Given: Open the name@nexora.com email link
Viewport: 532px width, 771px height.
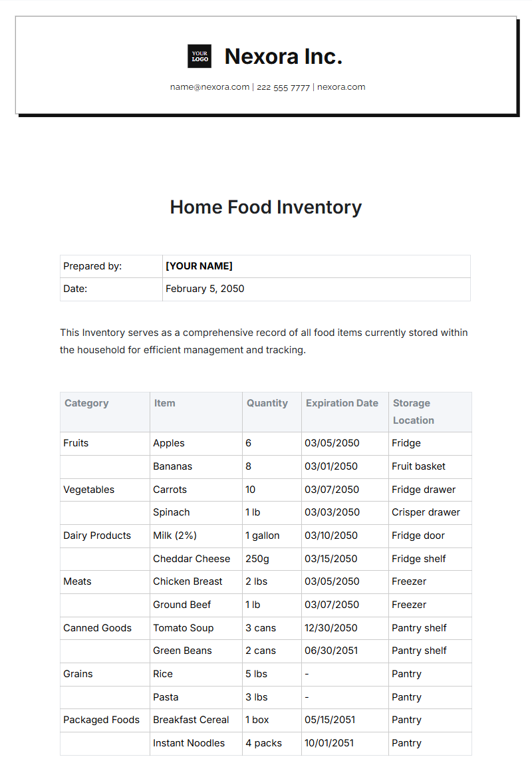Looking at the screenshot, I should coord(209,87).
